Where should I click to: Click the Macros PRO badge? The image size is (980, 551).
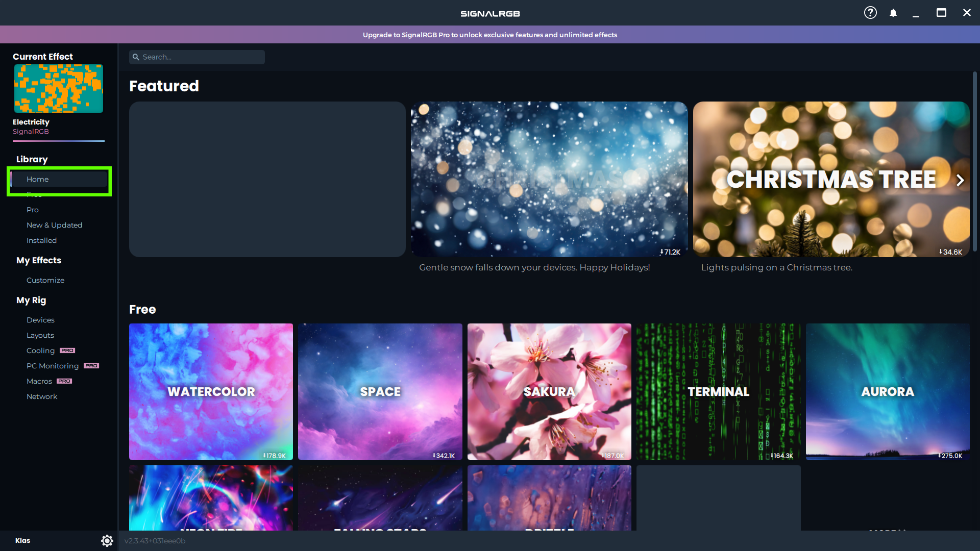tap(64, 381)
